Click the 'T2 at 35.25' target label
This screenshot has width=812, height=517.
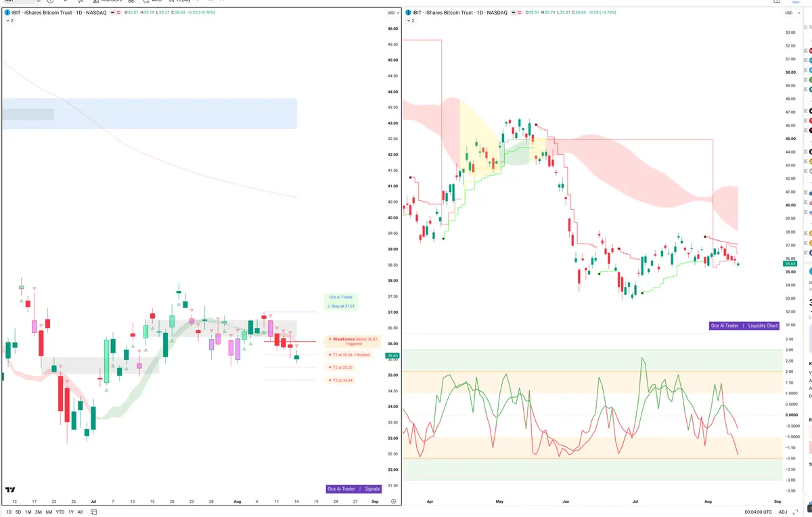(340, 367)
